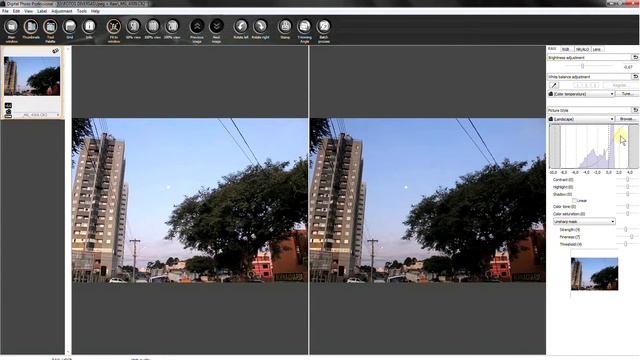Viewport: 640px width, 360px height.
Task: Return to the Main window
Action: point(11,27)
